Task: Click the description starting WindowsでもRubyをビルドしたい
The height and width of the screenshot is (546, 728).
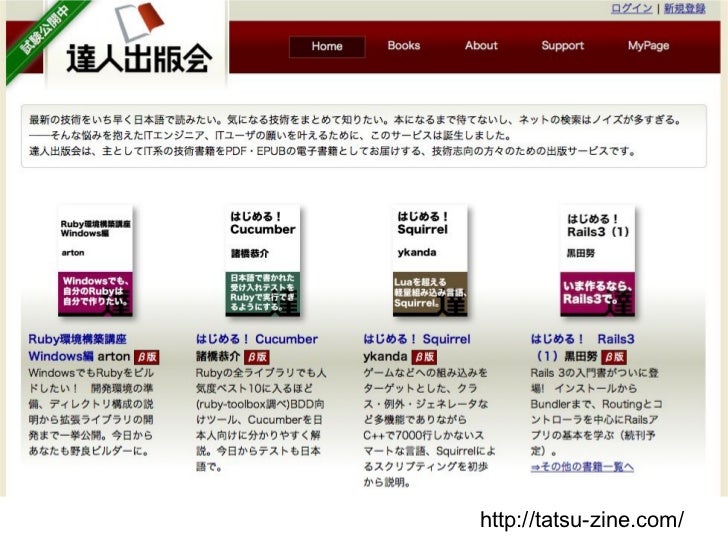Action: (x=91, y=412)
